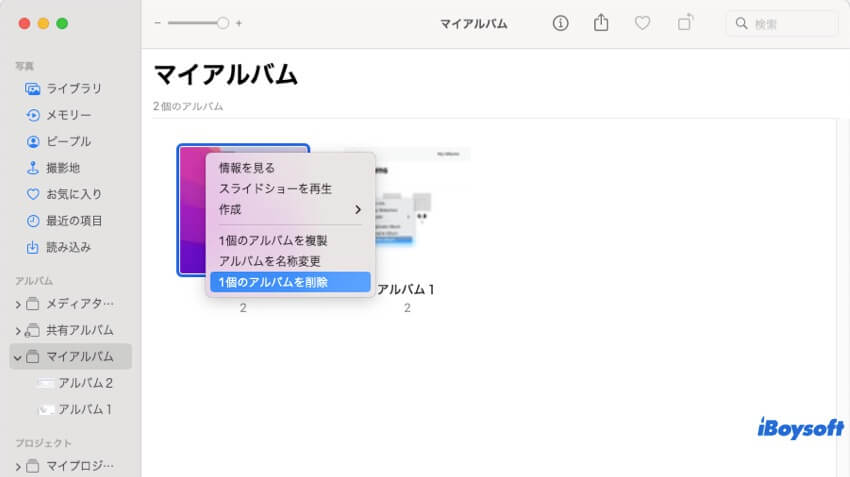Select アルバム1 label in the sidebar

point(85,409)
